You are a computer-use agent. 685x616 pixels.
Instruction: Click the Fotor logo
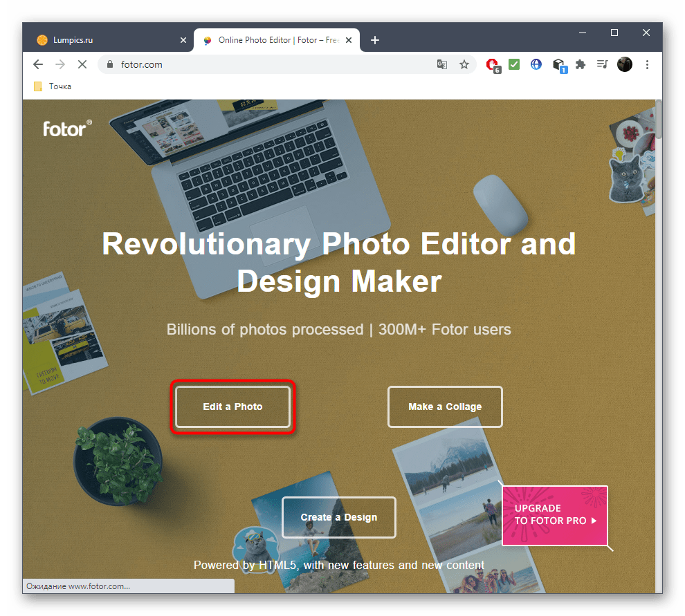click(x=66, y=128)
